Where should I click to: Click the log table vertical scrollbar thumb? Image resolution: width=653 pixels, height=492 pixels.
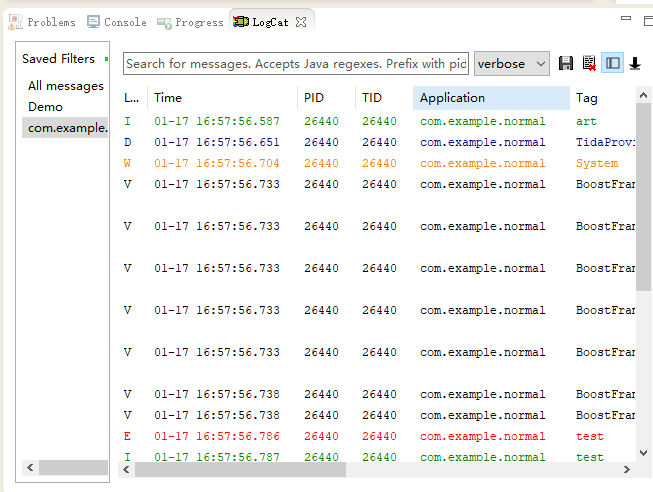pos(643,197)
